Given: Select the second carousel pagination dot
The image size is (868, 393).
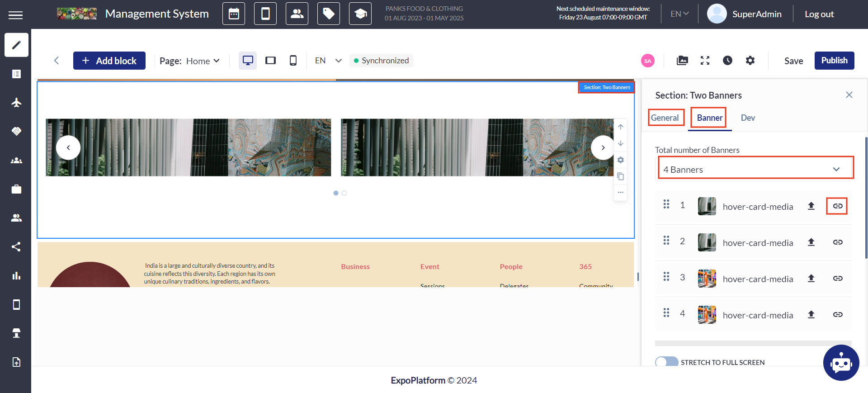Looking at the screenshot, I should point(344,193).
